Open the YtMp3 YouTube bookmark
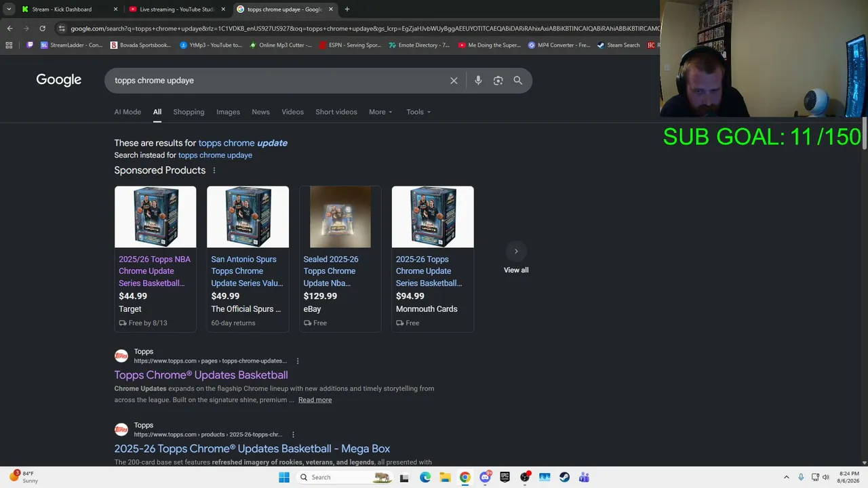This screenshot has width=868, height=488. (x=210, y=45)
